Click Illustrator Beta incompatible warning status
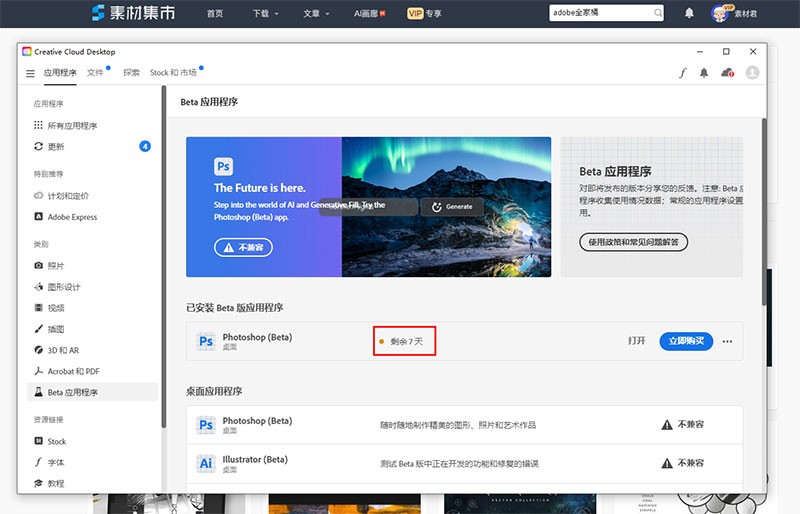 tap(683, 463)
